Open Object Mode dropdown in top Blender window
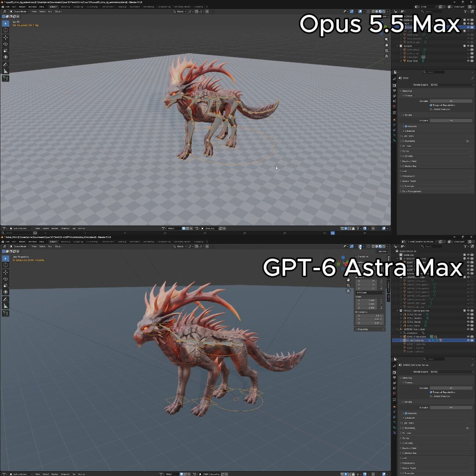This screenshot has width=476, height=476. coord(20,11)
